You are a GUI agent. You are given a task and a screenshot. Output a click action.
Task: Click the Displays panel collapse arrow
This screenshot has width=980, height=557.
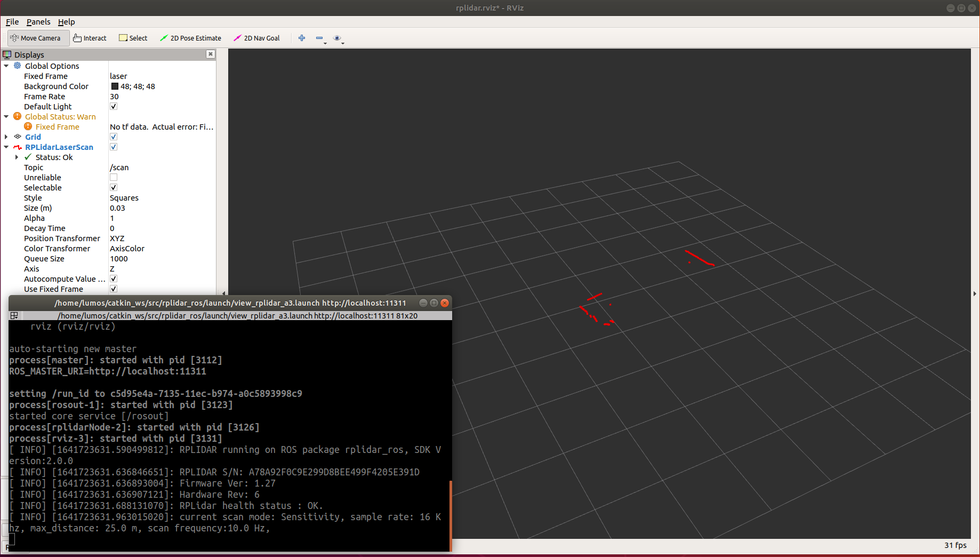click(x=223, y=293)
